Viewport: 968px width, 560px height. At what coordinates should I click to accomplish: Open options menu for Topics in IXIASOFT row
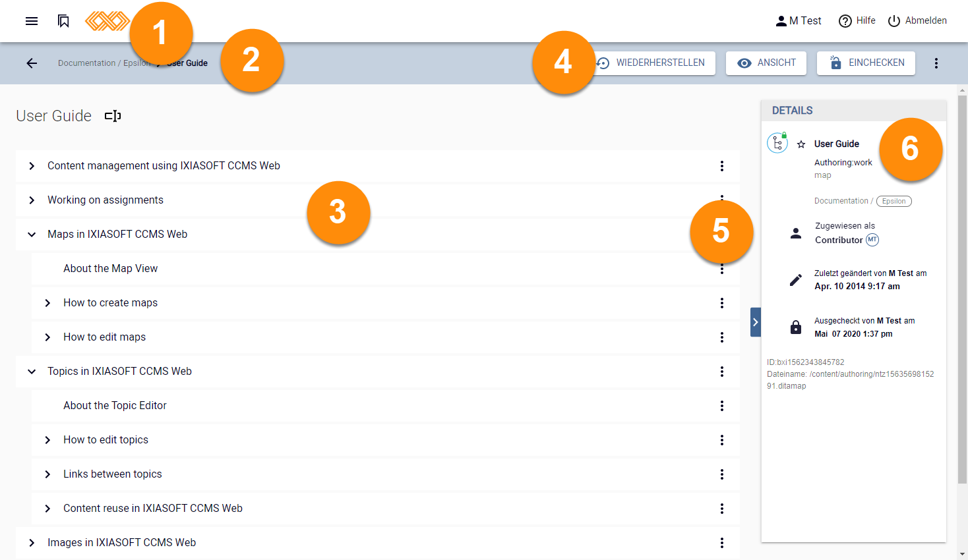(x=722, y=372)
